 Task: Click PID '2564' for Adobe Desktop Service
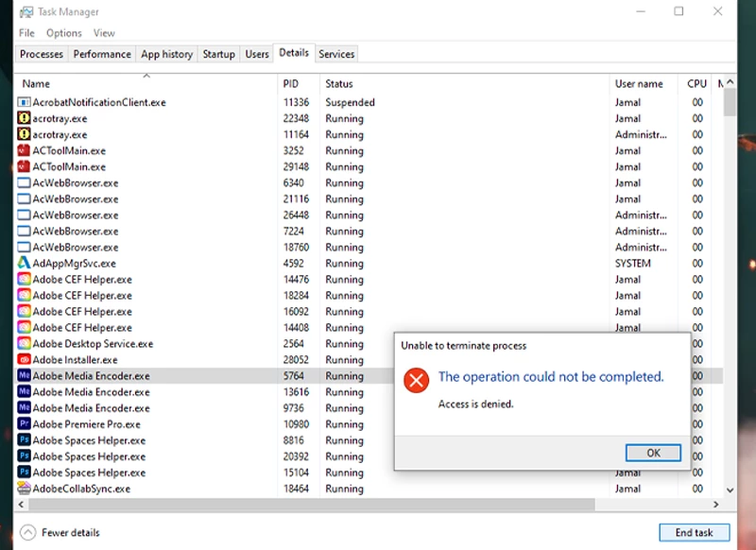294,344
